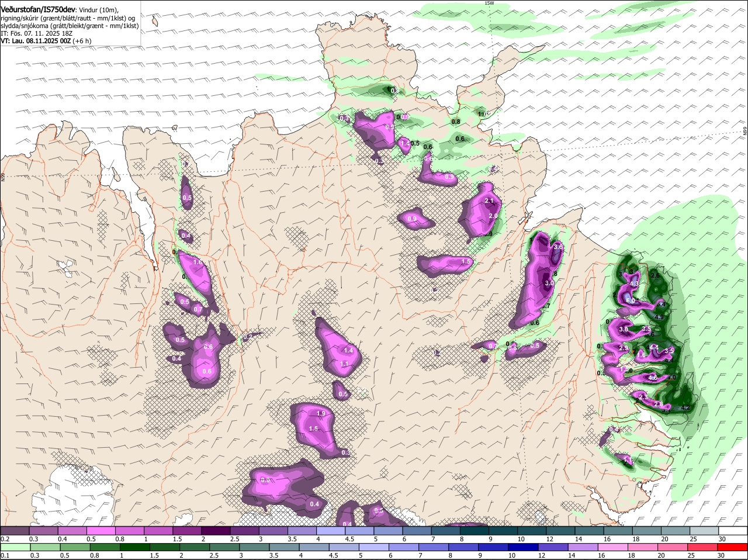This screenshot has width=748, height=560.
Task: Click the title text Veðurstofan/IS750dev
Action: point(38,9)
